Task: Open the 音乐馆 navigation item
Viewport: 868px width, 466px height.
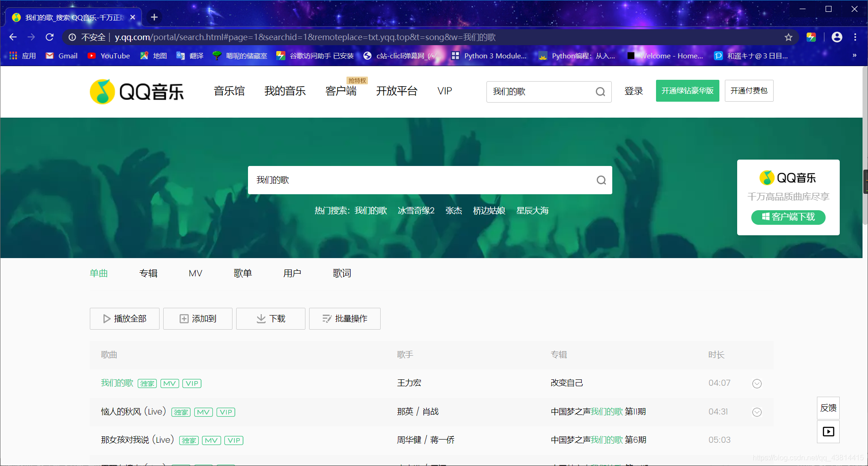Action: coord(229,91)
